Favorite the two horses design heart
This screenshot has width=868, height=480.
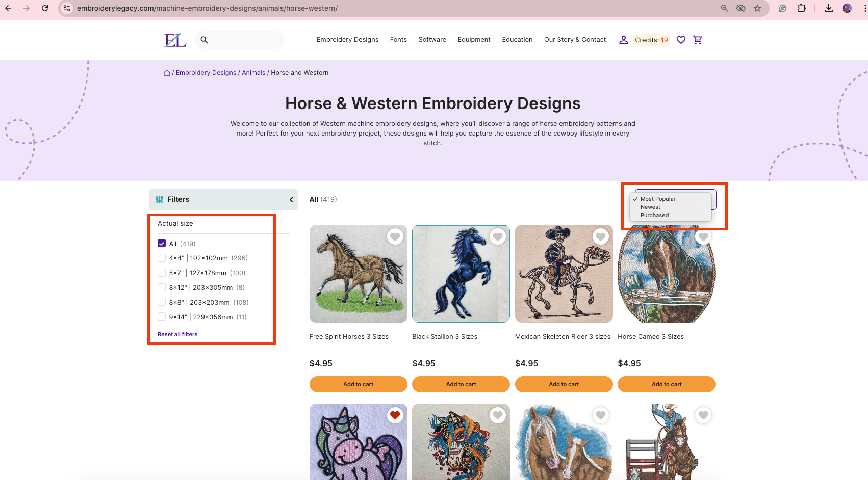tap(601, 415)
